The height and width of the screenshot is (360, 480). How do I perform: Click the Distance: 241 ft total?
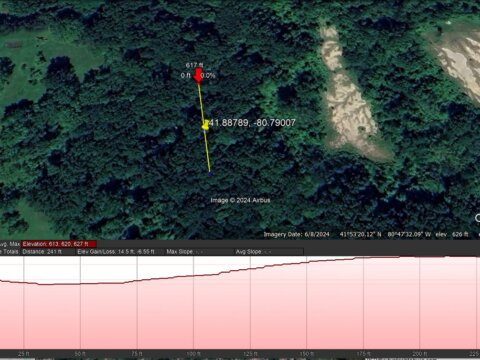point(42,252)
